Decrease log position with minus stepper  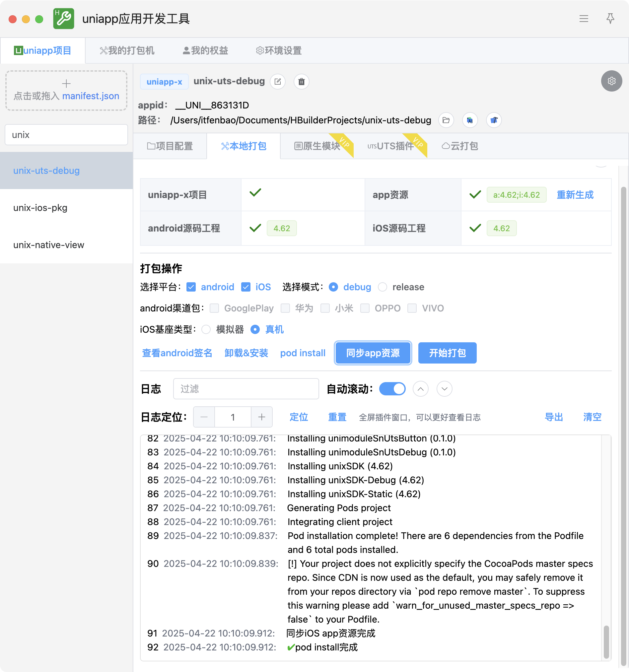pyautogui.click(x=204, y=417)
